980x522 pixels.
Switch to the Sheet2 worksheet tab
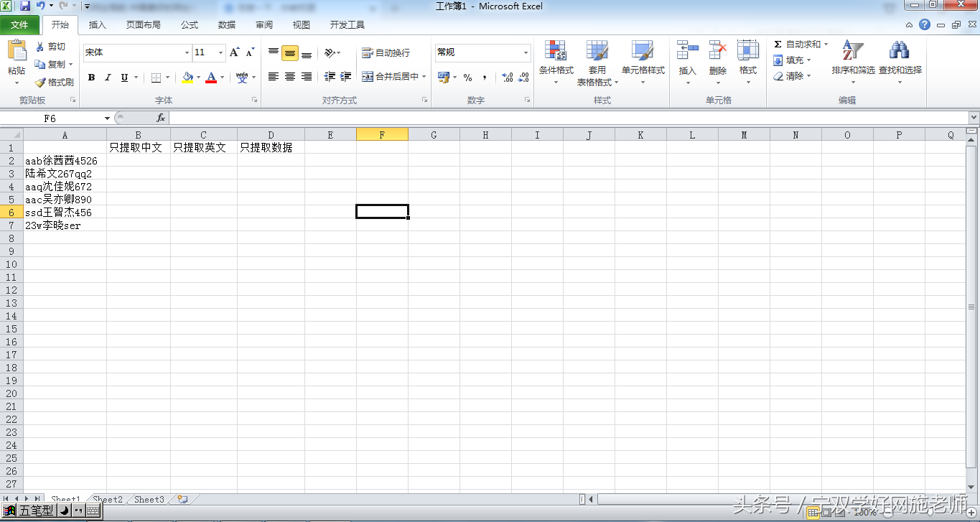click(x=108, y=499)
